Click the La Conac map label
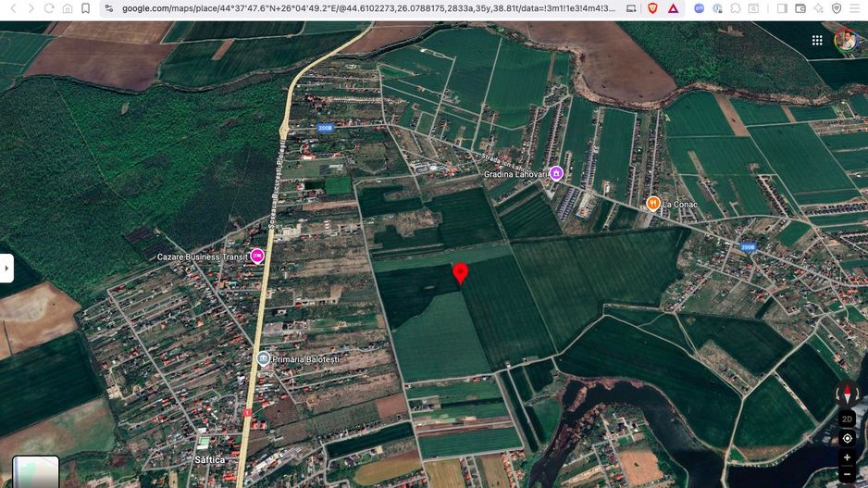This screenshot has width=868, height=488. pos(680,205)
